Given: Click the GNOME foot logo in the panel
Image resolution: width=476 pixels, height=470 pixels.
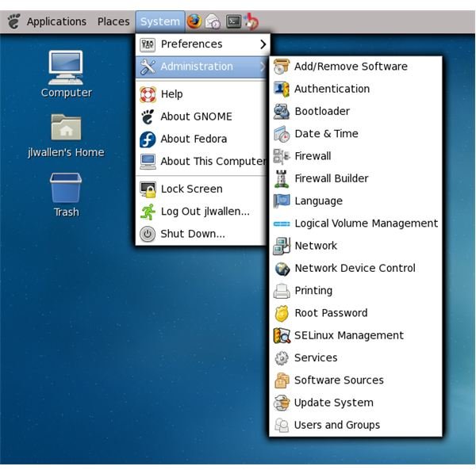Looking at the screenshot, I should pyautogui.click(x=13, y=21).
